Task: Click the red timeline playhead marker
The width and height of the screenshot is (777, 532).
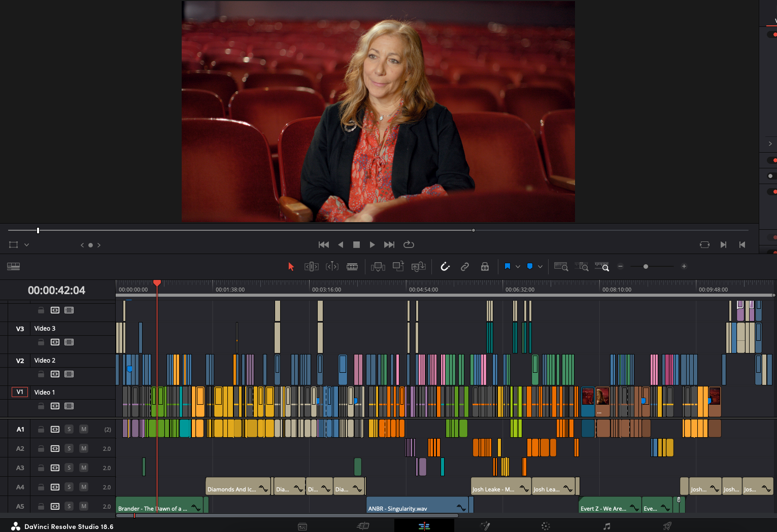Action: coord(157,282)
